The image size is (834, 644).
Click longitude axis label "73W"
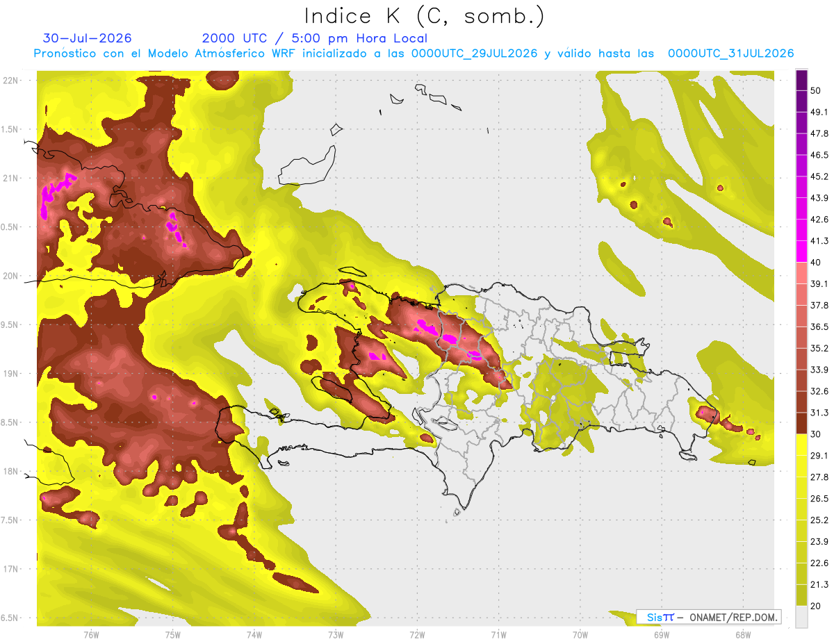tap(336, 635)
